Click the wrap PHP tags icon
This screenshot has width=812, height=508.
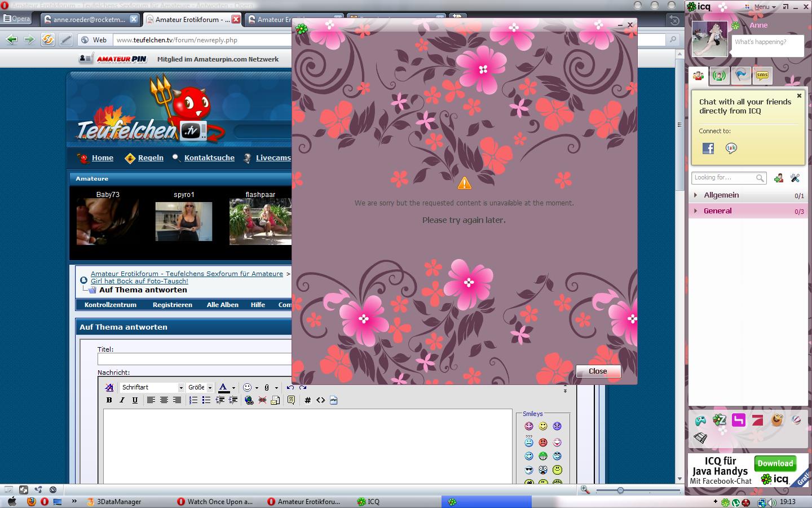tap(333, 400)
